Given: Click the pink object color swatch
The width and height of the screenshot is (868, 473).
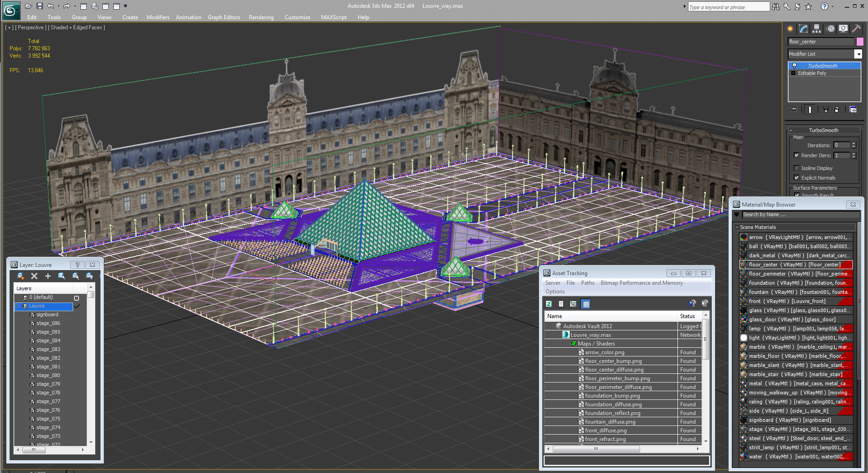Looking at the screenshot, I should tap(860, 42).
